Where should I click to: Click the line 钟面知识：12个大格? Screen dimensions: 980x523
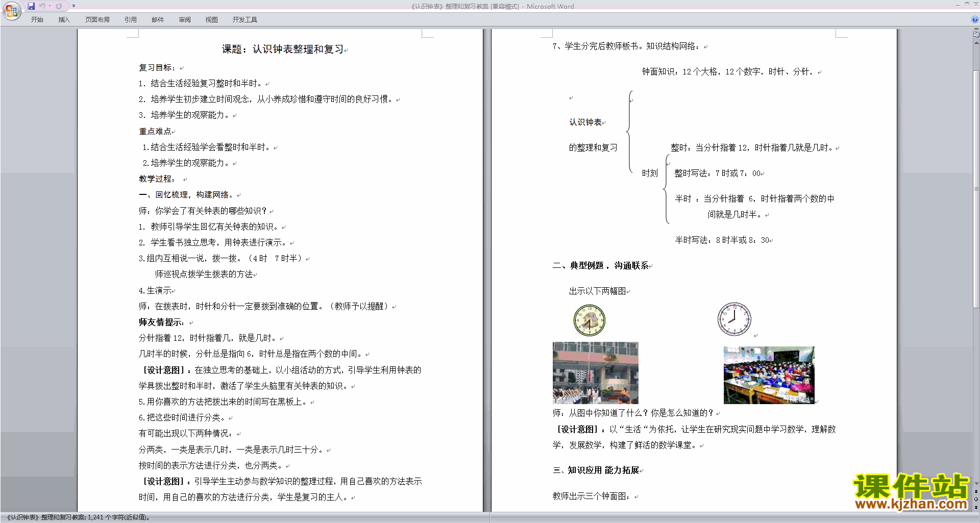tap(728, 72)
